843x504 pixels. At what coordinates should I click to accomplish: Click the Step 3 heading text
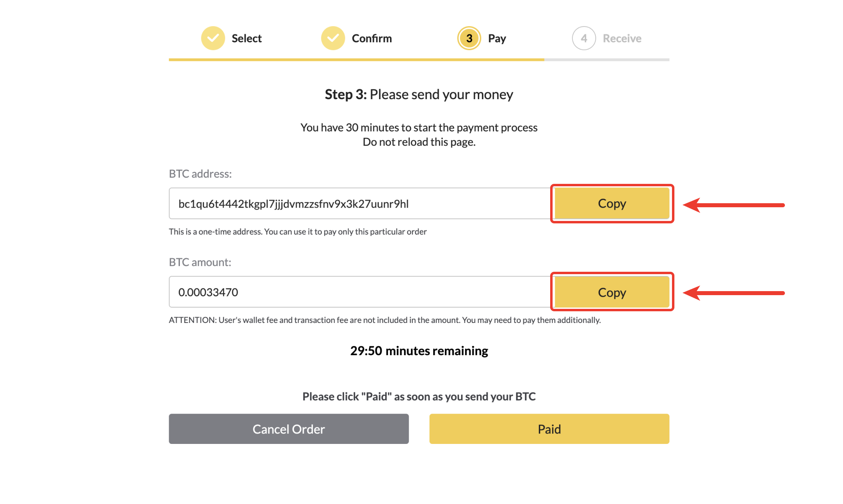(x=419, y=94)
